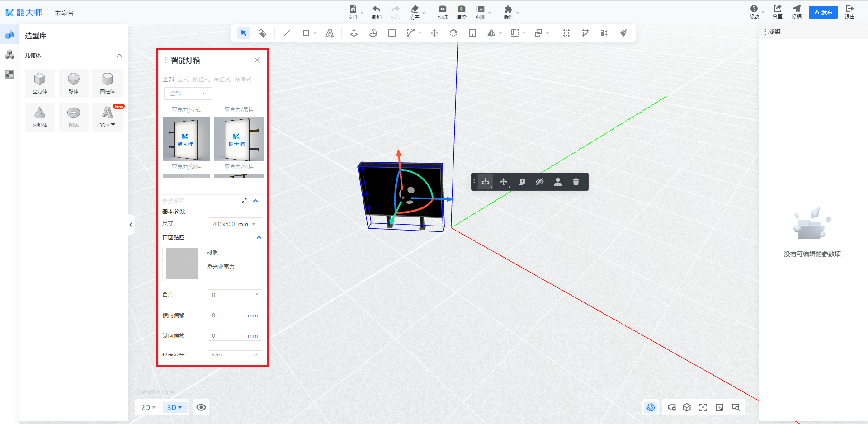Toggle the eye visibility button at bottom
This screenshot has width=868, height=424.
201,407
